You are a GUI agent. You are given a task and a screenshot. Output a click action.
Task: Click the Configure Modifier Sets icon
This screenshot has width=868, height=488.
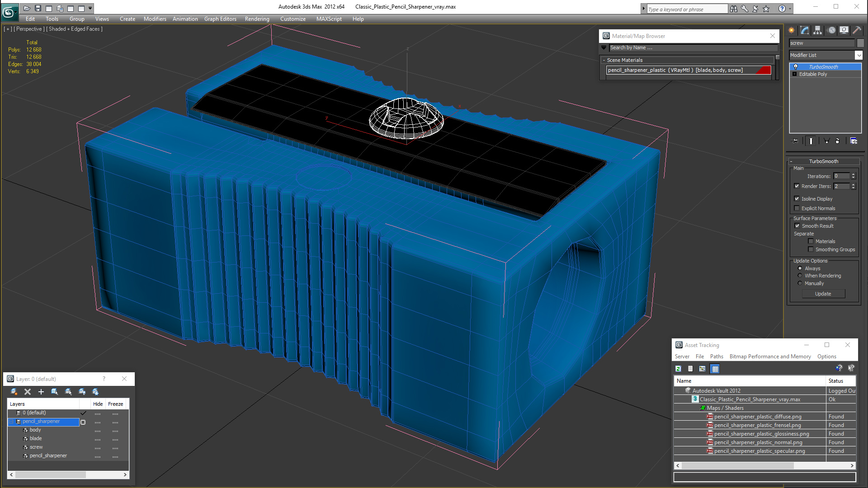(854, 141)
